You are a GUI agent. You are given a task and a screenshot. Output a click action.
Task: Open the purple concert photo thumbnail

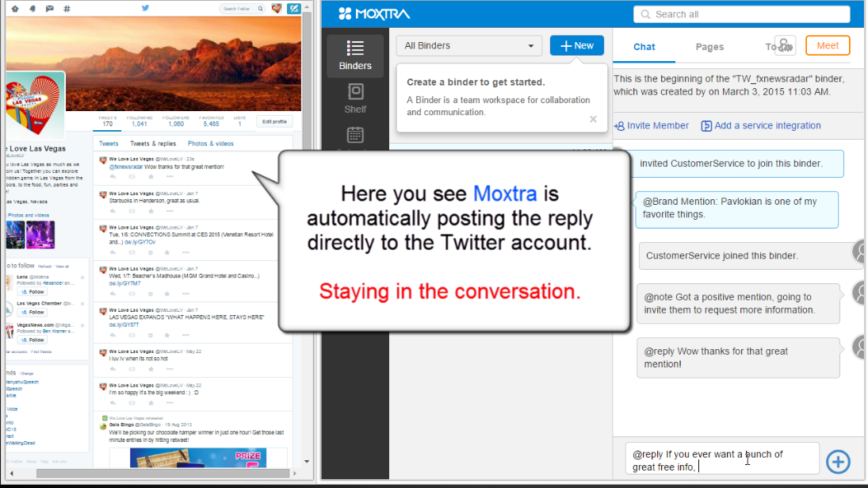click(x=40, y=234)
